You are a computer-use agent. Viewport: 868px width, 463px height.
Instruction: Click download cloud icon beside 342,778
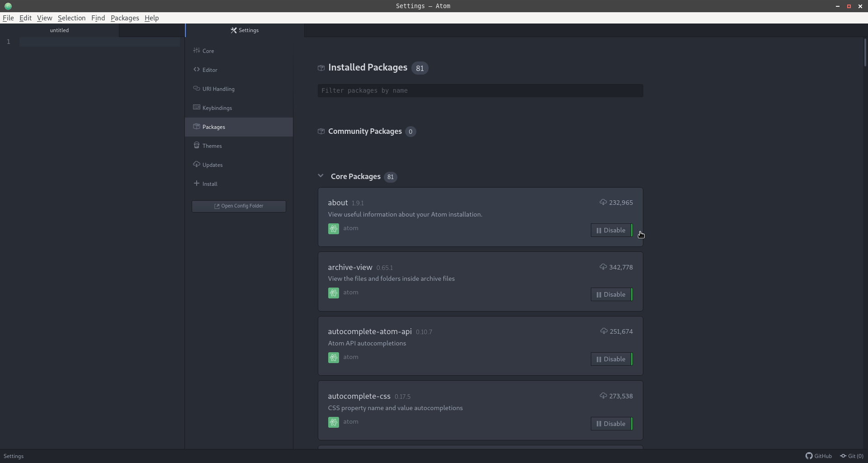click(603, 267)
